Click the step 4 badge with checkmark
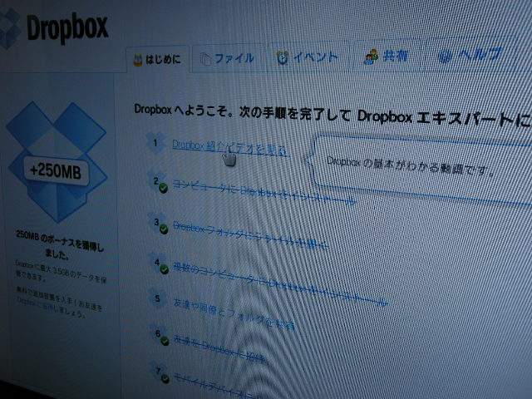The image size is (532, 399). point(160,264)
